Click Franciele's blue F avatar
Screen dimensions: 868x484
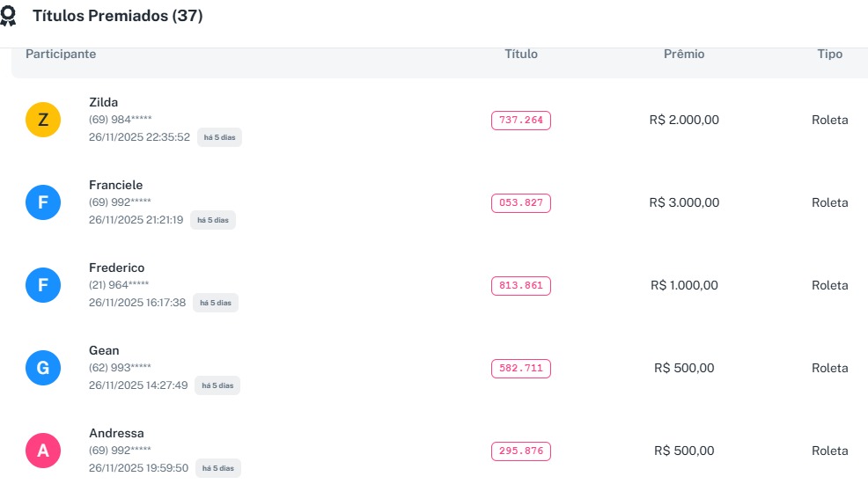click(x=43, y=202)
